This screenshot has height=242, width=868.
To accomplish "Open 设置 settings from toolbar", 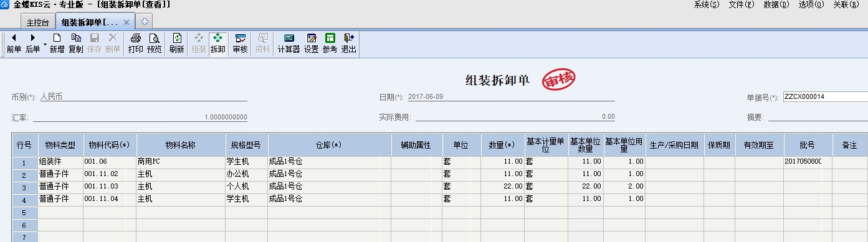I will 311,43.
